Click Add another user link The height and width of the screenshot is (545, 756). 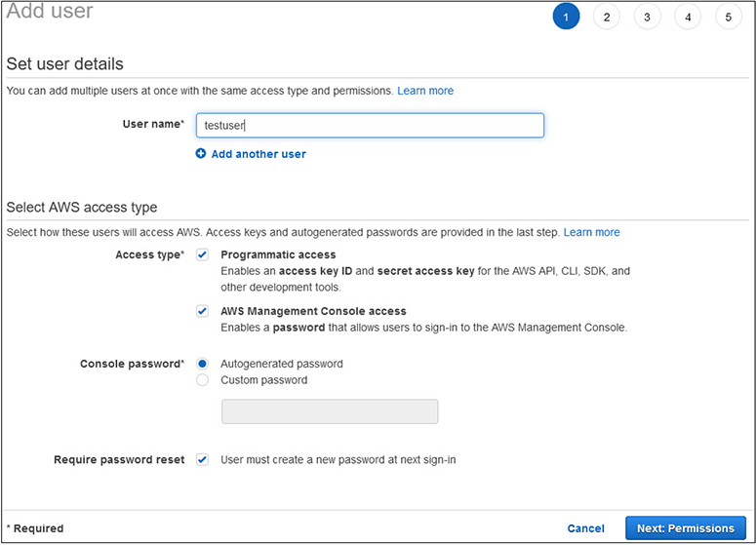[259, 154]
